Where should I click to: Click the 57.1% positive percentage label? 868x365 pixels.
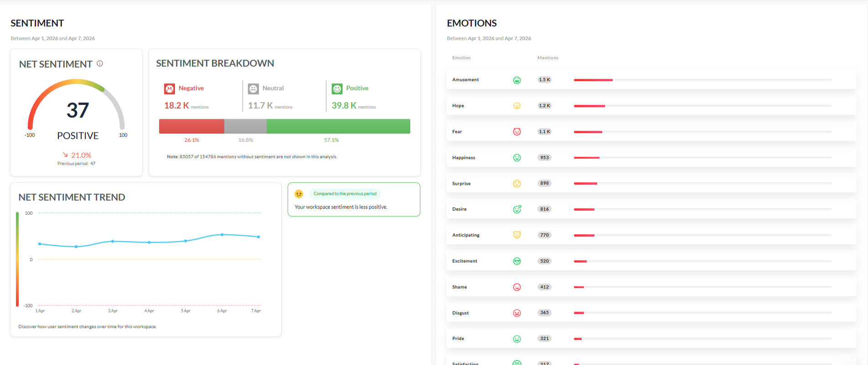(331, 140)
